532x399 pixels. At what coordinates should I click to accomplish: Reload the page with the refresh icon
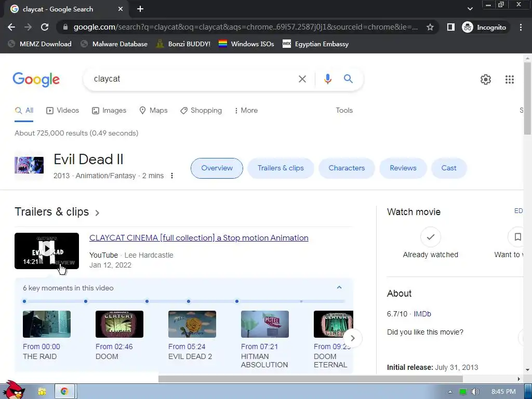(45, 27)
